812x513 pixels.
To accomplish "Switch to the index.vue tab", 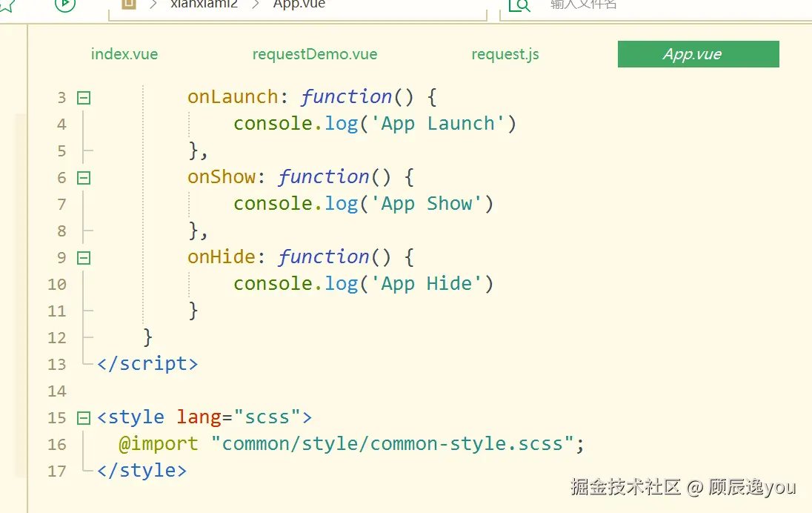I will pos(124,54).
